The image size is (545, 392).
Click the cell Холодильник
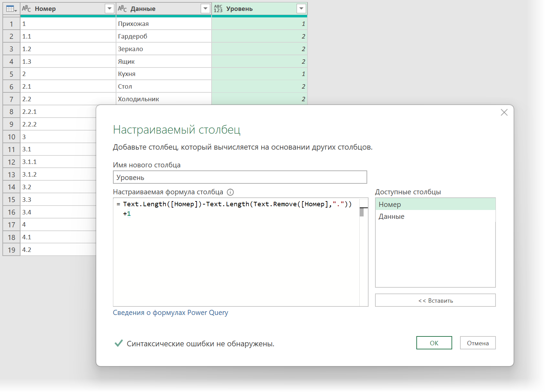pyautogui.click(x=164, y=99)
